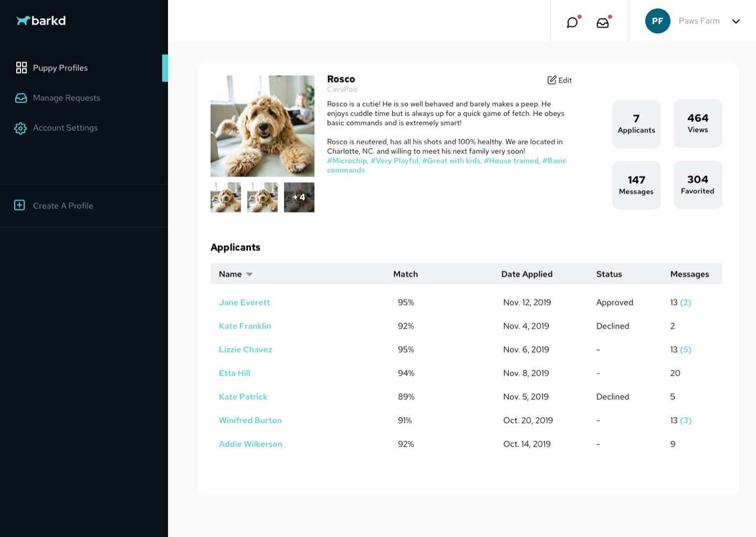Sort applicants by Name arrow
Viewport: 756px width, 537px height.
249,274
